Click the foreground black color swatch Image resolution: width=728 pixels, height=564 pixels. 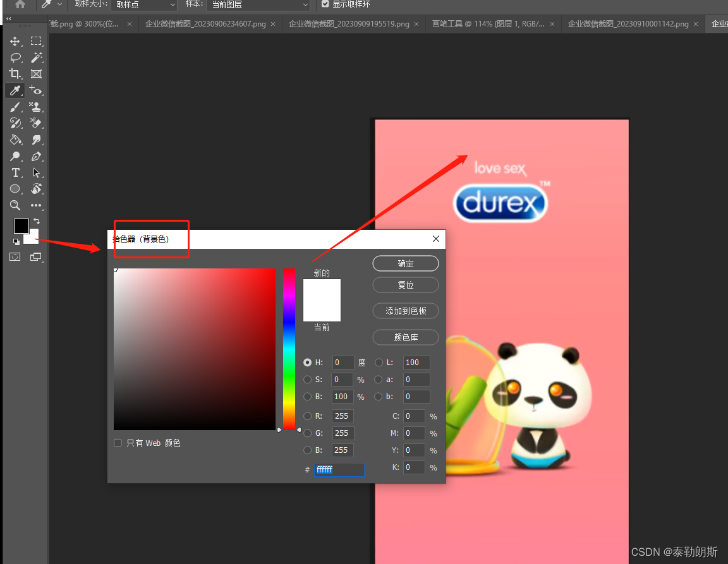click(21, 226)
